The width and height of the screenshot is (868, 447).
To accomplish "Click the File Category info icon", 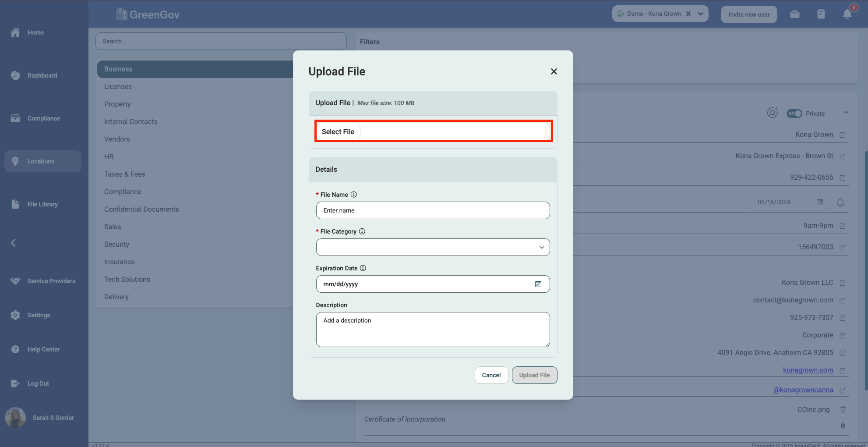I will [362, 231].
